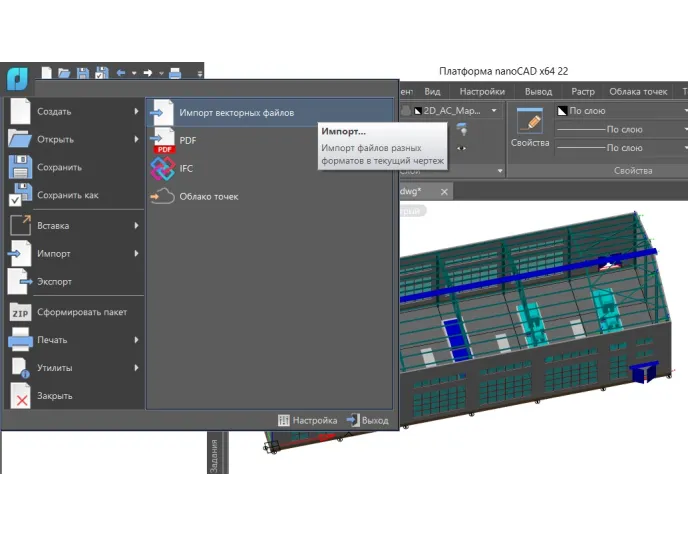Open the Вывод ribbon tab
This screenshot has height=537, width=688.
coord(538,91)
